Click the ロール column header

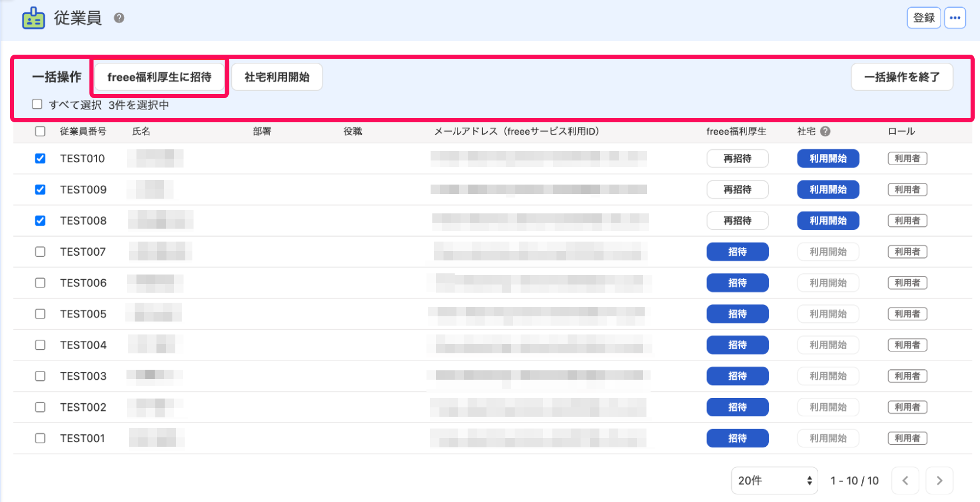pyautogui.click(x=901, y=131)
